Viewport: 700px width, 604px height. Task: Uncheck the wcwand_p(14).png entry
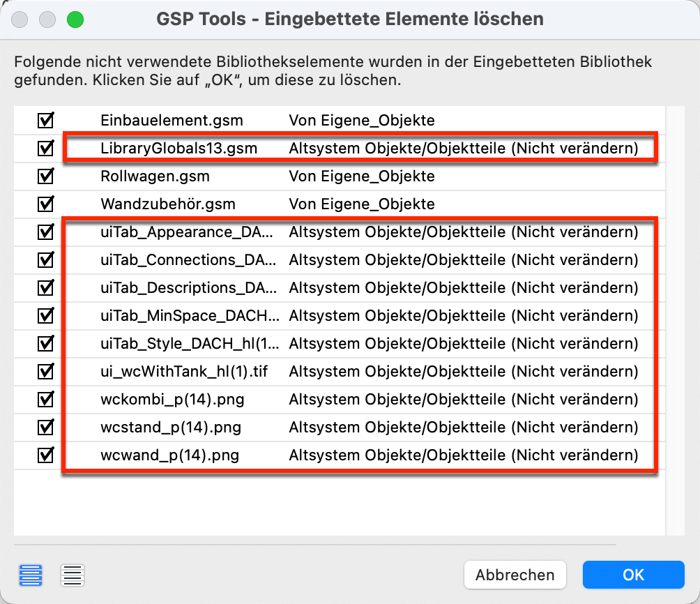coord(45,455)
